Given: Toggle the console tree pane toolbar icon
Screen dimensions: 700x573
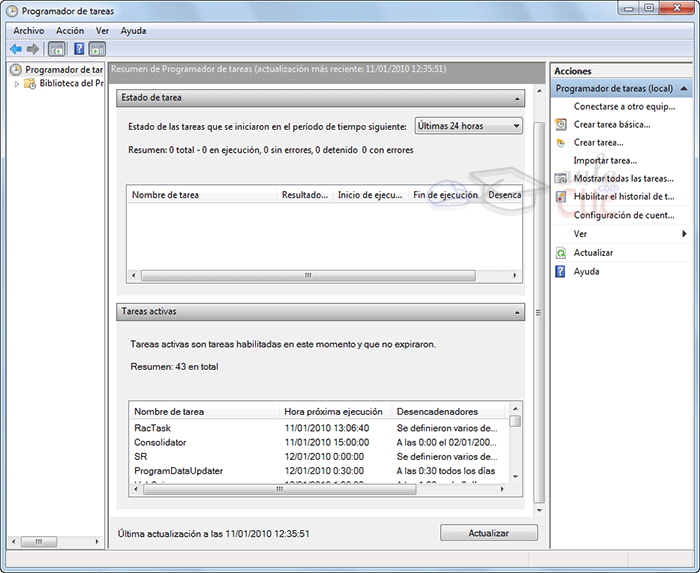Looking at the screenshot, I should click(x=57, y=49).
